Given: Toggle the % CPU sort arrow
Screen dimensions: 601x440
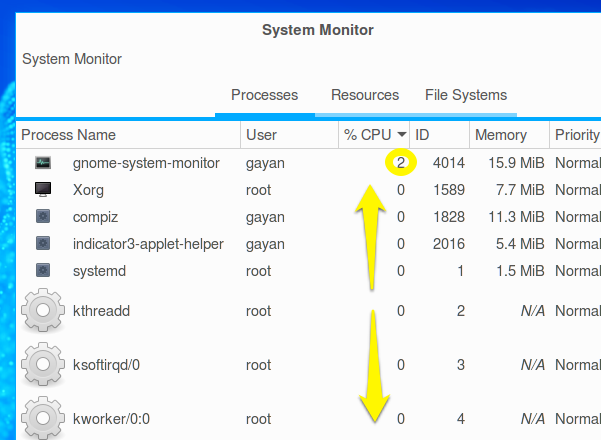Looking at the screenshot, I should pos(402,135).
